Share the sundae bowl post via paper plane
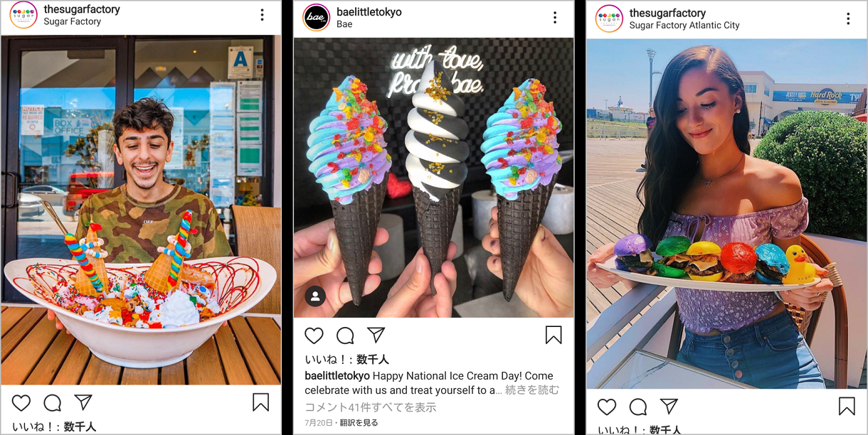 point(83,402)
